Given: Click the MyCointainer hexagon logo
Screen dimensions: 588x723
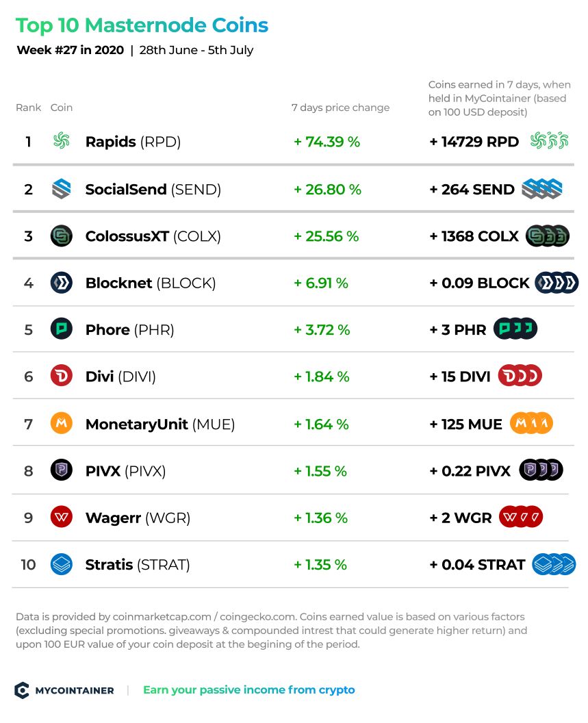Looking at the screenshot, I should pos(22,690).
